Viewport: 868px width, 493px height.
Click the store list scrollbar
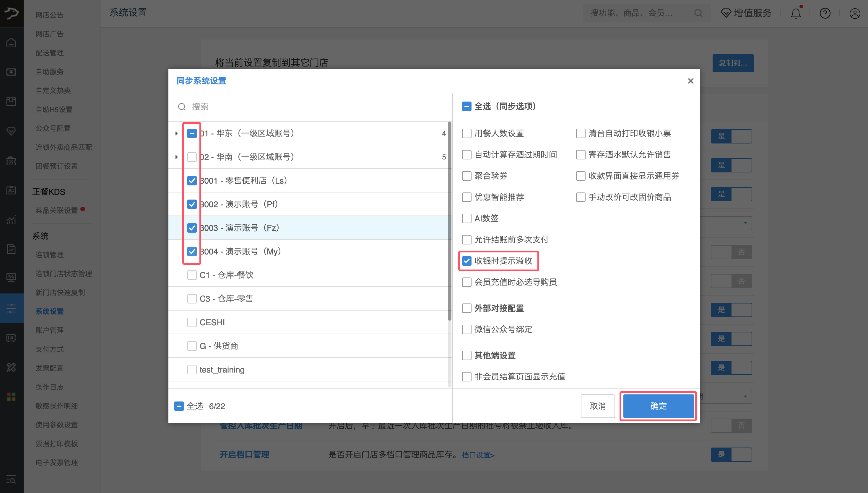pos(450,221)
